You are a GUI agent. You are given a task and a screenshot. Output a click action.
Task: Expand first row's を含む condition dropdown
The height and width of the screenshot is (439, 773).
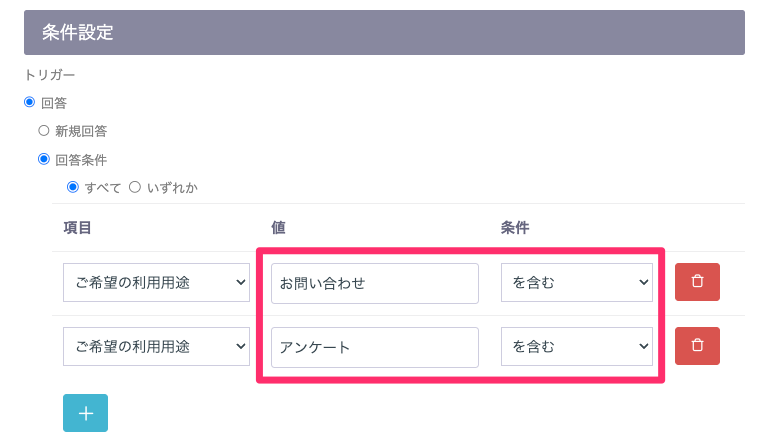(577, 283)
